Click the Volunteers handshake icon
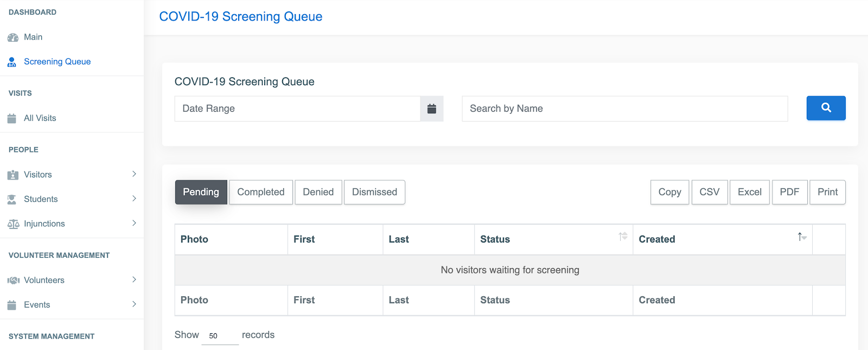Viewport: 868px width, 350px height. point(13,281)
